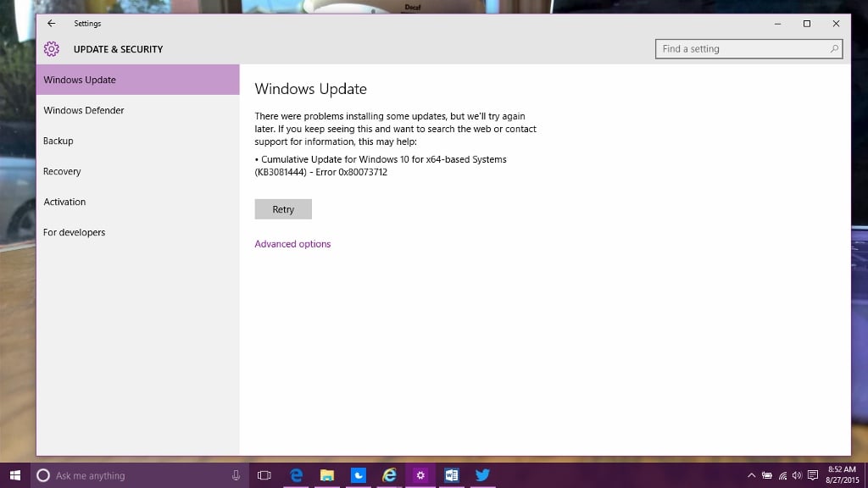Open Task View from the taskbar
868x488 pixels.
coord(264,475)
